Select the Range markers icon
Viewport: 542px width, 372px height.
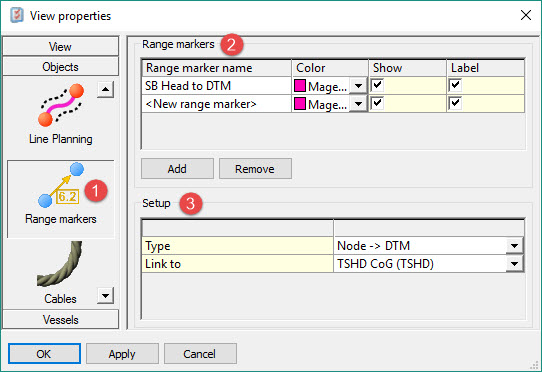[61, 186]
